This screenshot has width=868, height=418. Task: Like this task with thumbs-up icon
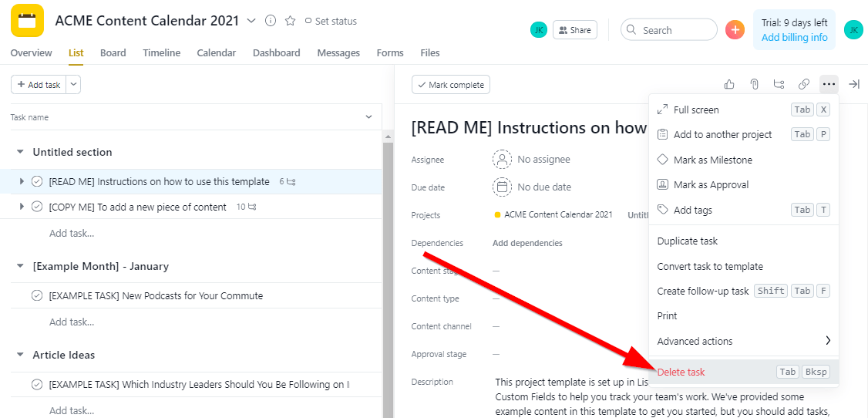[x=729, y=84]
